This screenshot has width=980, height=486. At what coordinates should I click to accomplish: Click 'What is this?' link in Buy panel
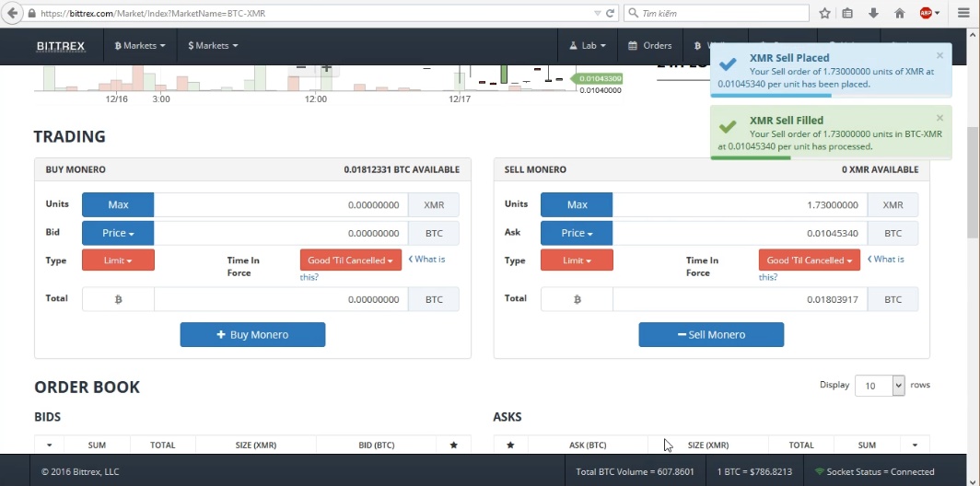372,267
